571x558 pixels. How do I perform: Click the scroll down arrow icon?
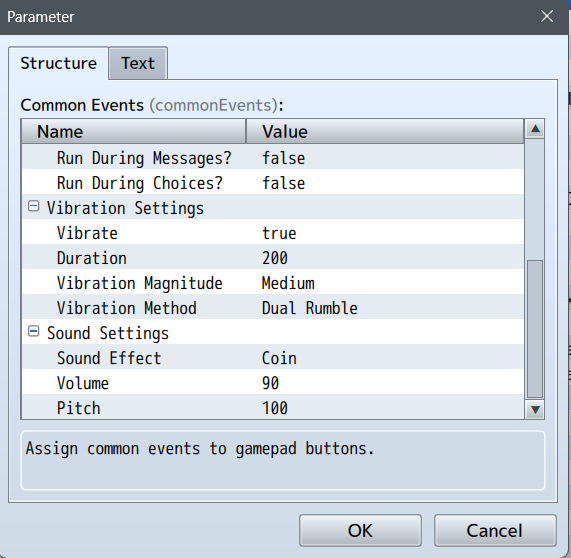[x=535, y=409]
